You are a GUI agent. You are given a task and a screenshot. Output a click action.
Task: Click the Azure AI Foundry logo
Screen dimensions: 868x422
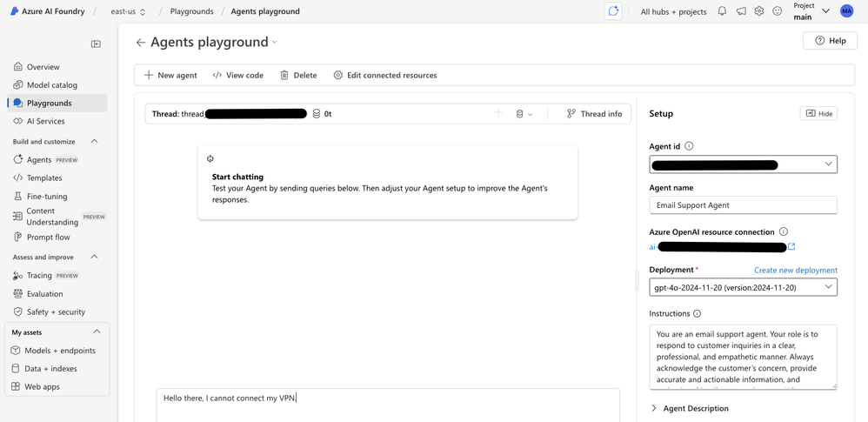pos(15,11)
